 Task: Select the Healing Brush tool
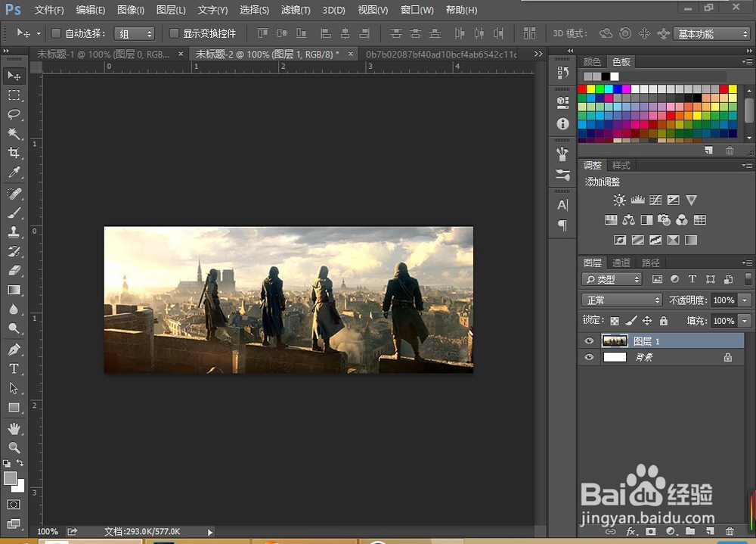14,194
